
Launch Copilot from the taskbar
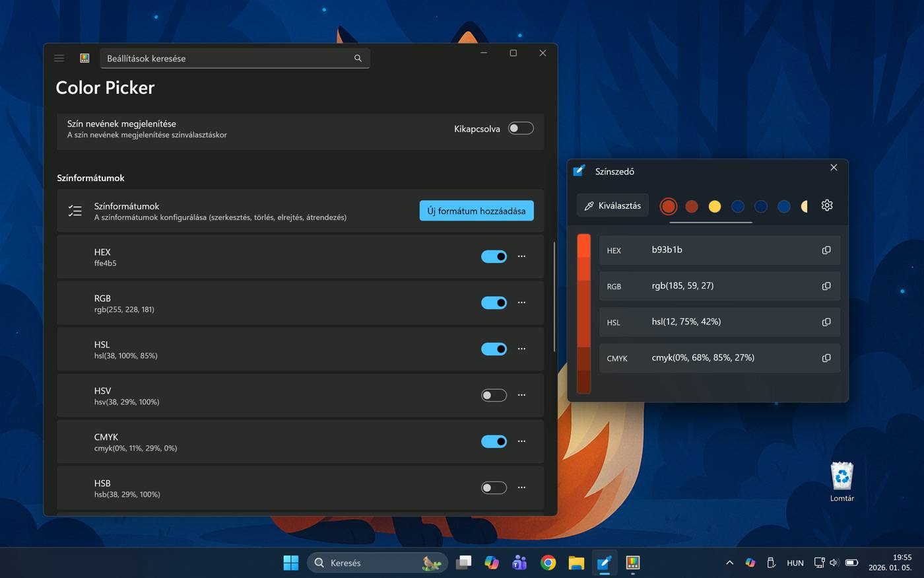click(x=492, y=563)
